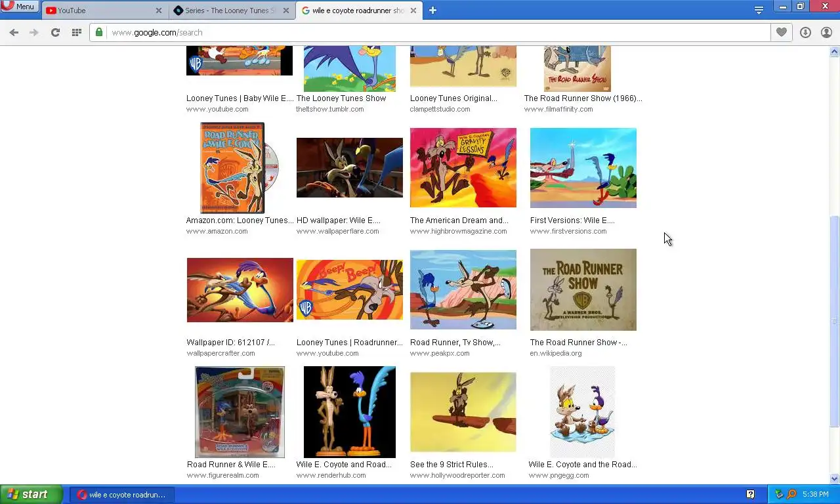Show the green padlock site security info
This screenshot has width=840, height=504.
click(99, 32)
